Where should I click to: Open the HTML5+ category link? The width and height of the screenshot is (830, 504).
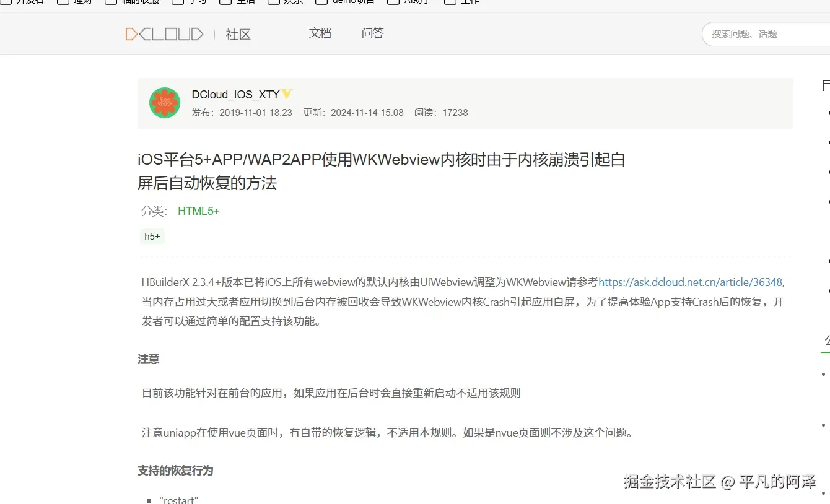pos(198,211)
